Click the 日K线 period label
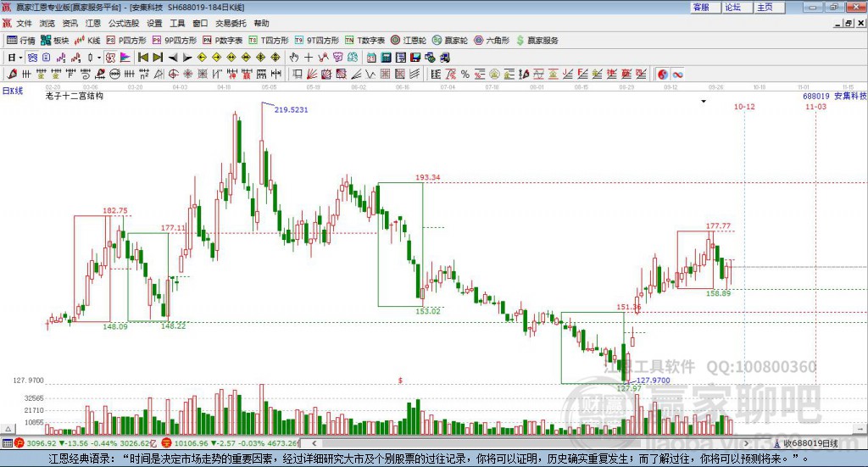This screenshot has width=868, height=467. pos(13,91)
